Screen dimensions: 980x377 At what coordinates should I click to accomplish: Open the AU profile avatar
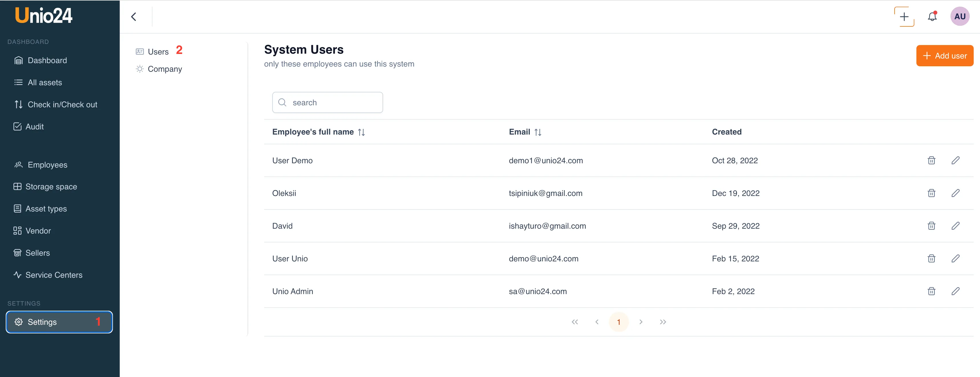click(x=959, y=17)
